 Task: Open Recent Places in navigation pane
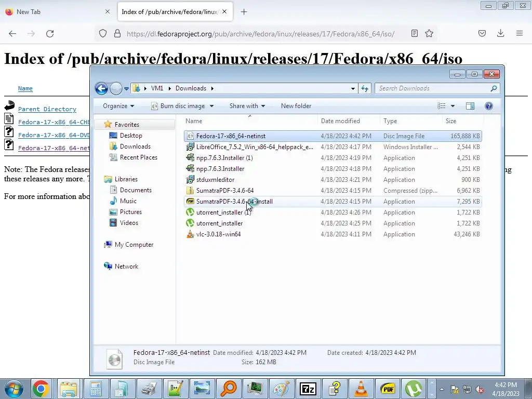coord(138,157)
